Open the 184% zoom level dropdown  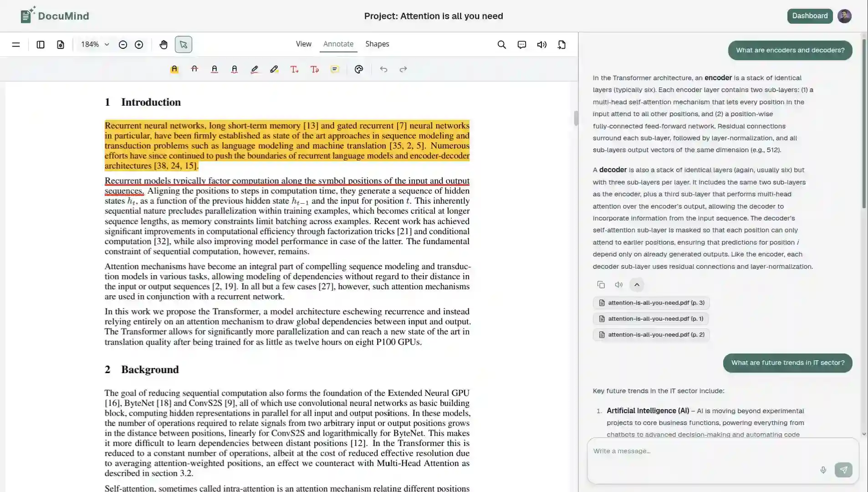(x=95, y=45)
